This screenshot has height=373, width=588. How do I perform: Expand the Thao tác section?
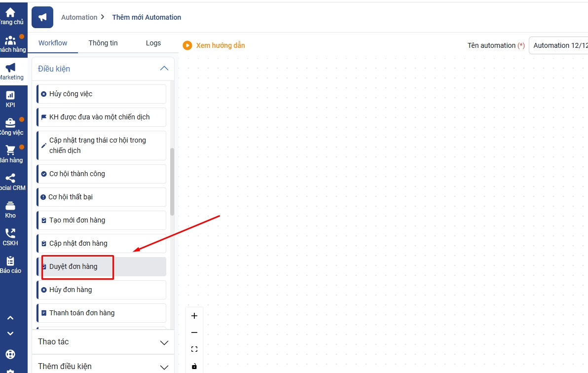pyautogui.click(x=164, y=342)
